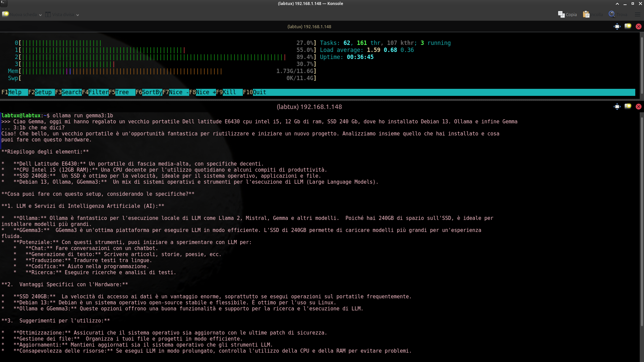Click the bottom pane vertical scrollbar
This screenshot has width=644, height=362.
click(642, 221)
